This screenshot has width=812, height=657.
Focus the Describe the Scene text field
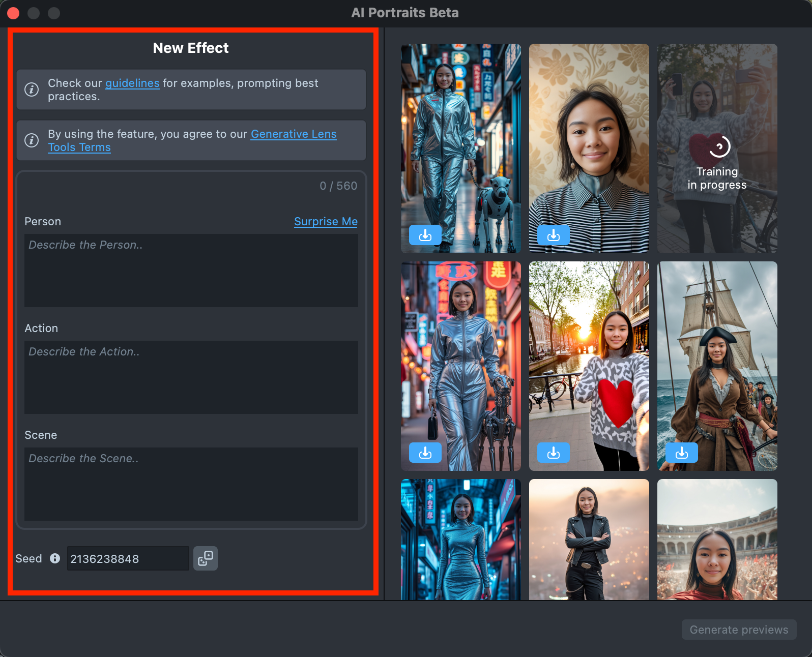tap(191, 484)
